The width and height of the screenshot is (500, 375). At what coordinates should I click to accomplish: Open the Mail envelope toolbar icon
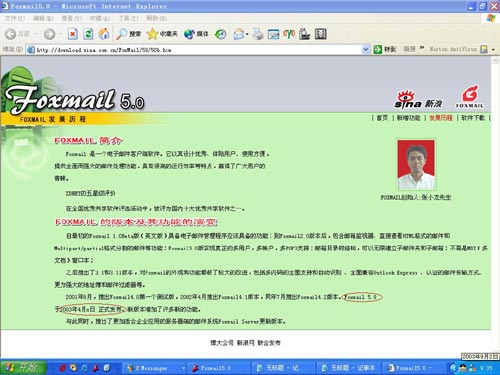238,34
